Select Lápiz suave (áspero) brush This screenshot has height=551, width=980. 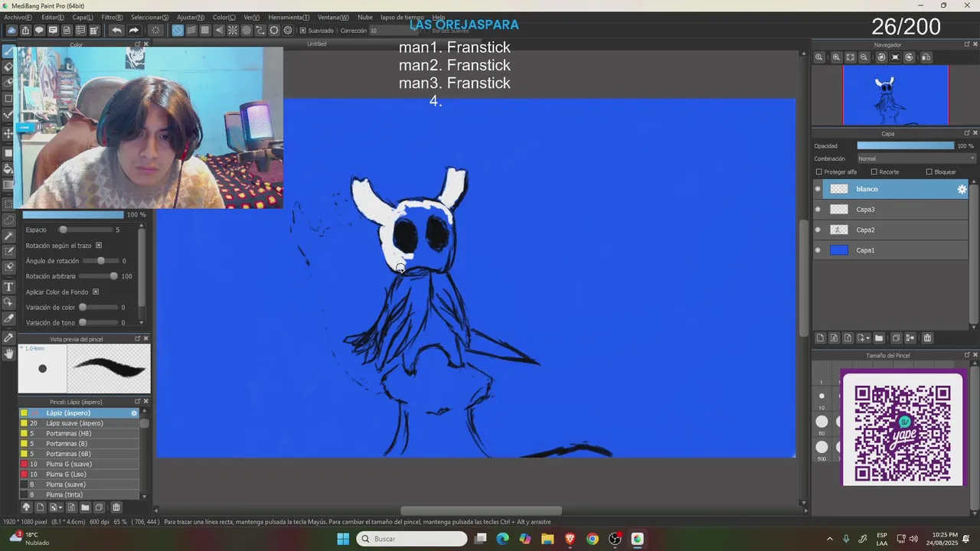click(x=79, y=423)
